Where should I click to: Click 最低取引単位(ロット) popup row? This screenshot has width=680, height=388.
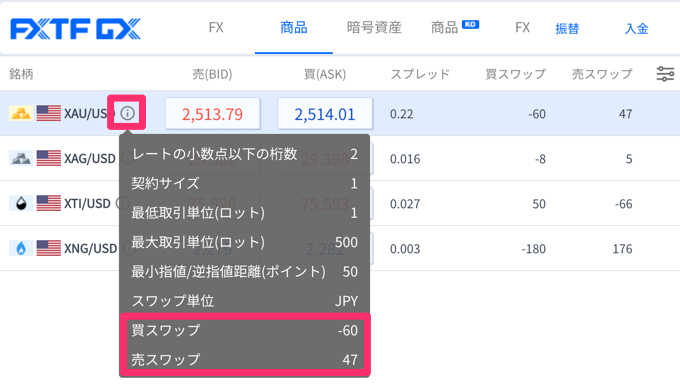[245, 213]
